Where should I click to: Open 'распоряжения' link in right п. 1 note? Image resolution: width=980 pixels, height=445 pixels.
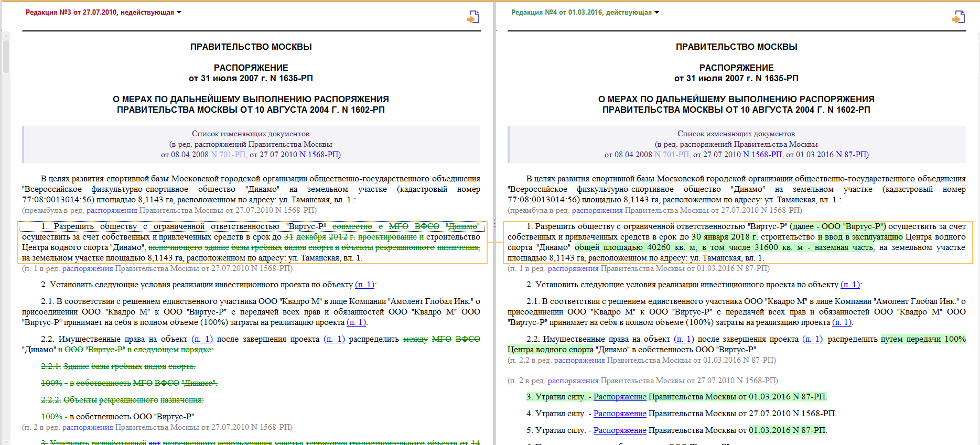click(x=573, y=268)
